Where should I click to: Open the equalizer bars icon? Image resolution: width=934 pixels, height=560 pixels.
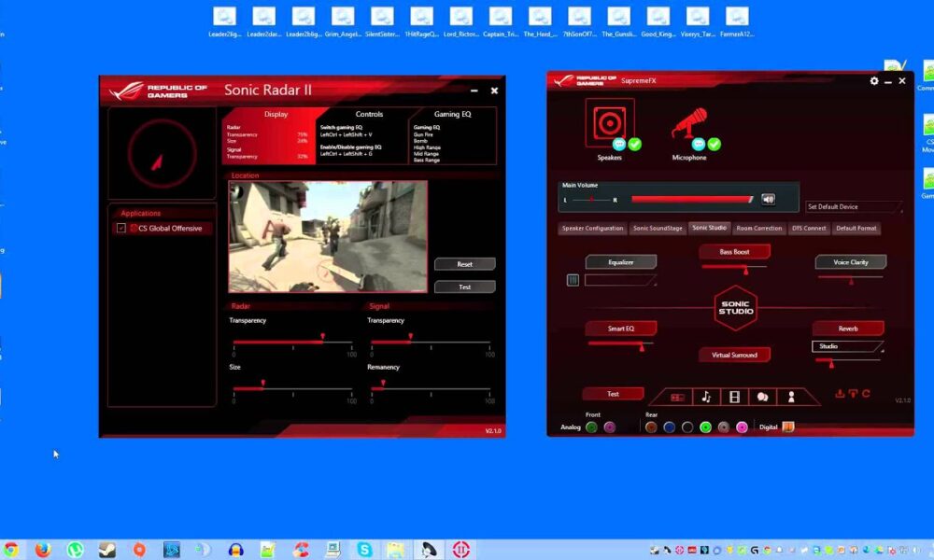pyautogui.click(x=573, y=280)
